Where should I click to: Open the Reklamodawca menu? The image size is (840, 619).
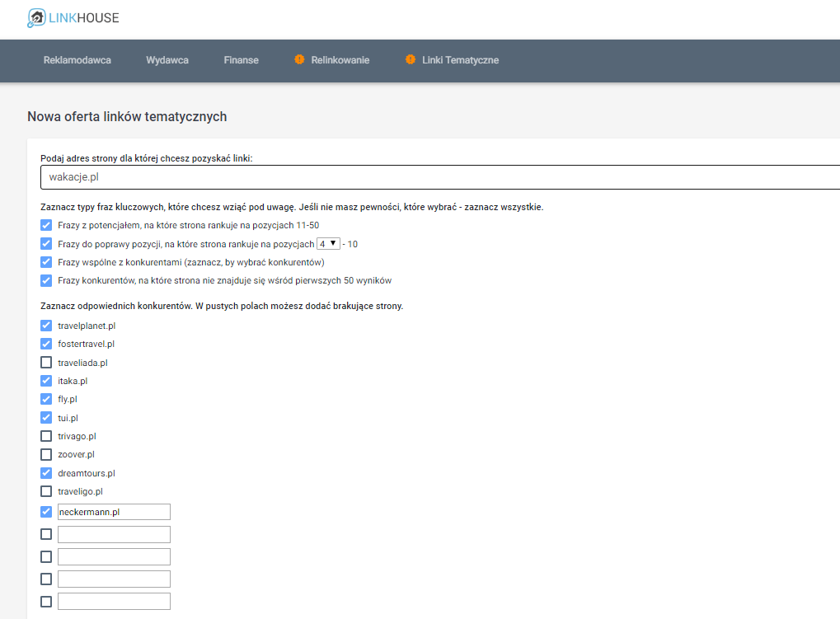coord(77,60)
